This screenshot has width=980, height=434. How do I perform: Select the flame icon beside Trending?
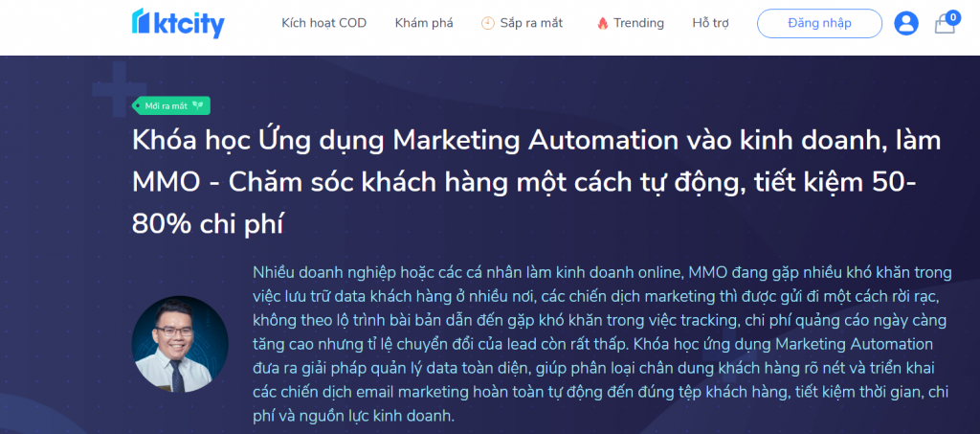603,24
